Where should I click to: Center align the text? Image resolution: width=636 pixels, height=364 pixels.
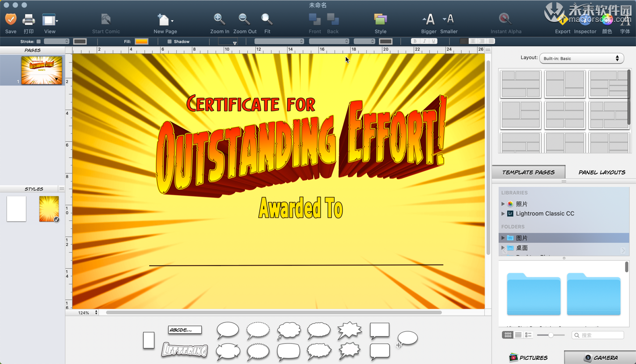pyautogui.click(x=473, y=41)
